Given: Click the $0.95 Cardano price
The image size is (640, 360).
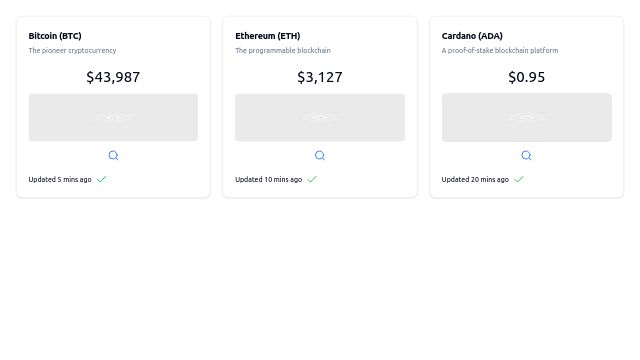Looking at the screenshot, I should 527,77.
